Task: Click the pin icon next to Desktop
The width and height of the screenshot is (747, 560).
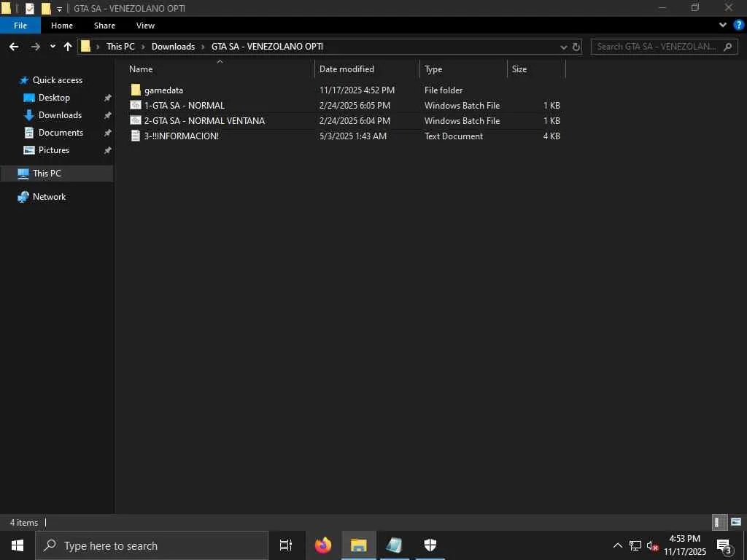Action: 108,98
